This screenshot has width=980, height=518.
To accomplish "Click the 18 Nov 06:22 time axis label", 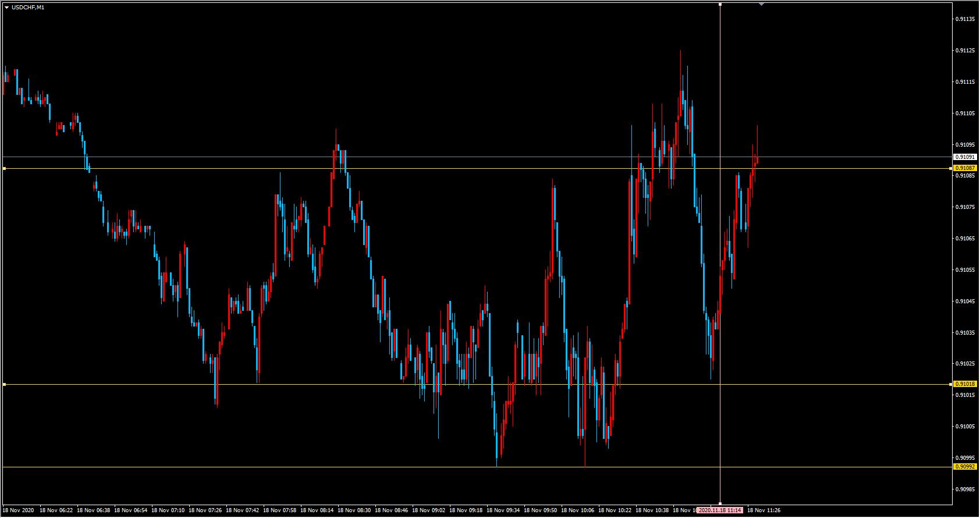I will click(x=56, y=510).
